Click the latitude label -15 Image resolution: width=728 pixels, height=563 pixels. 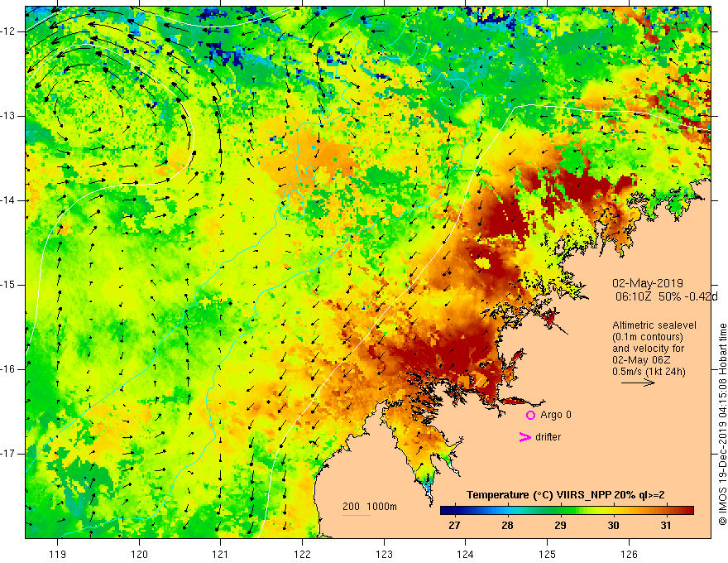click(9, 285)
